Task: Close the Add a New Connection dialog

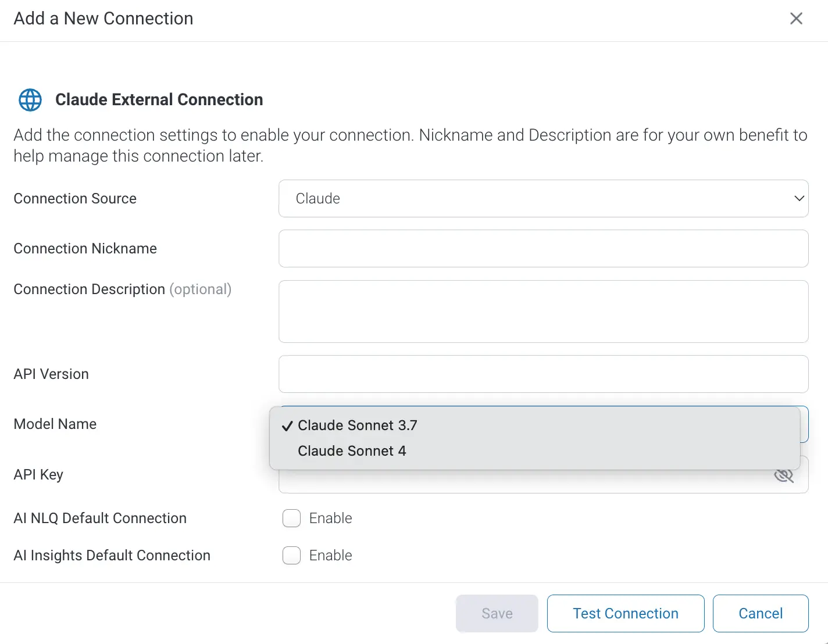Action: pos(796,19)
